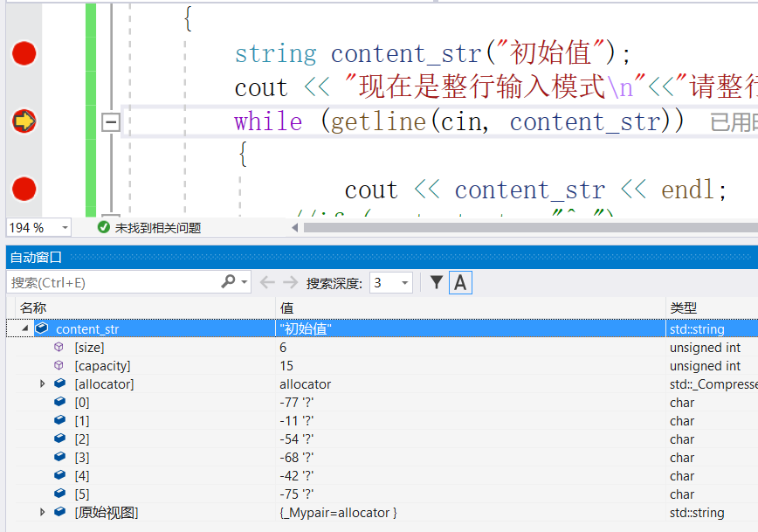Click the [2] element cube icon
The image size is (758, 532).
[x=59, y=439]
